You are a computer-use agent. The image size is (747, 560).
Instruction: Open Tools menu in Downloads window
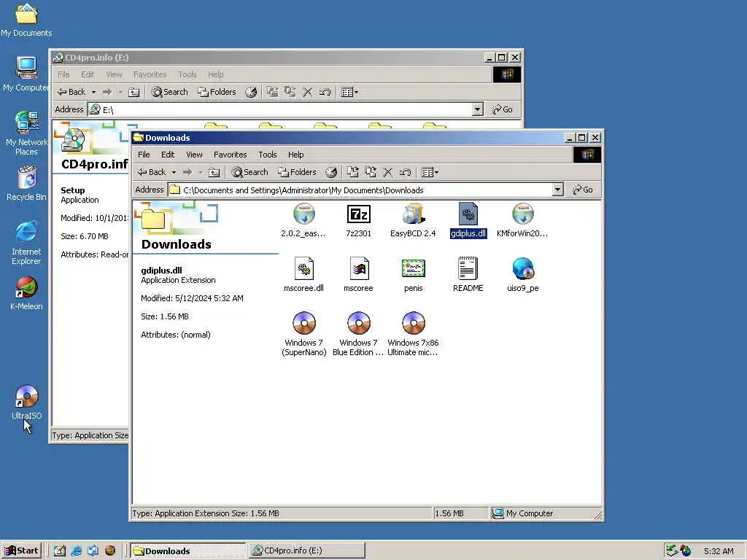[x=267, y=155]
